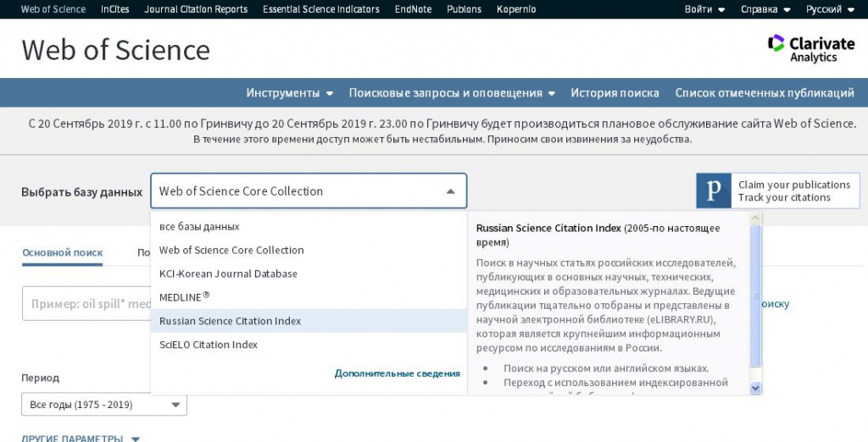This screenshot has width=868, height=442.
Task: Switch to Основной поиск tab
Action: tap(63, 253)
